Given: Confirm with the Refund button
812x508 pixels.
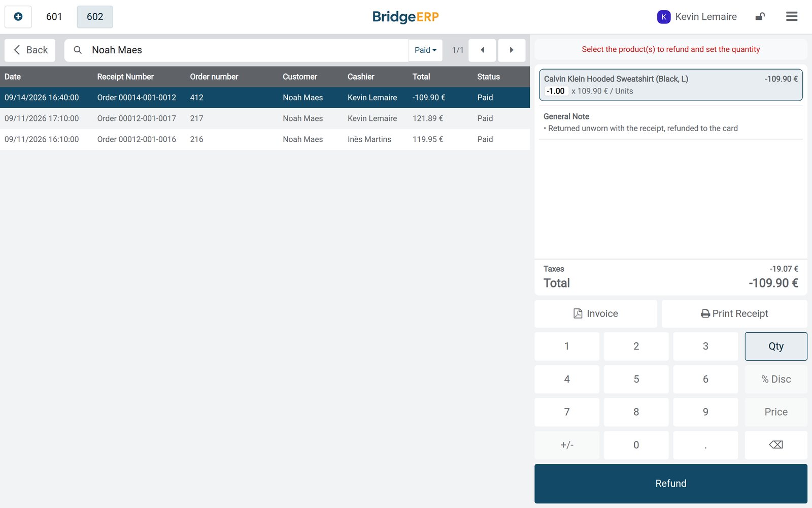Looking at the screenshot, I should click(671, 484).
